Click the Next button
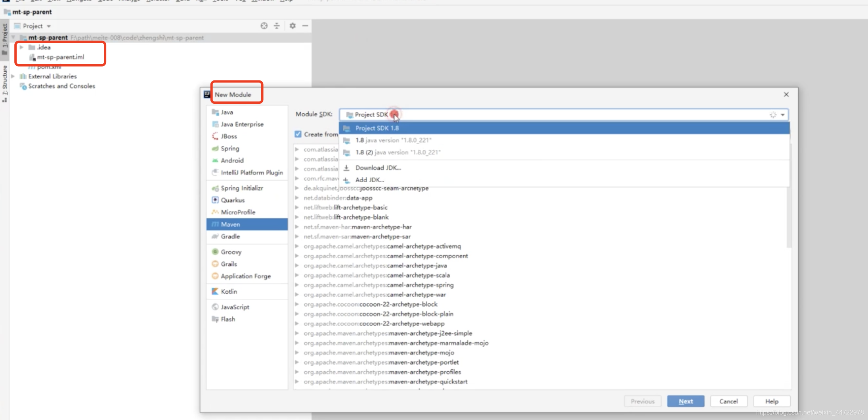Viewport: 868px width, 420px height. pos(686,401)
